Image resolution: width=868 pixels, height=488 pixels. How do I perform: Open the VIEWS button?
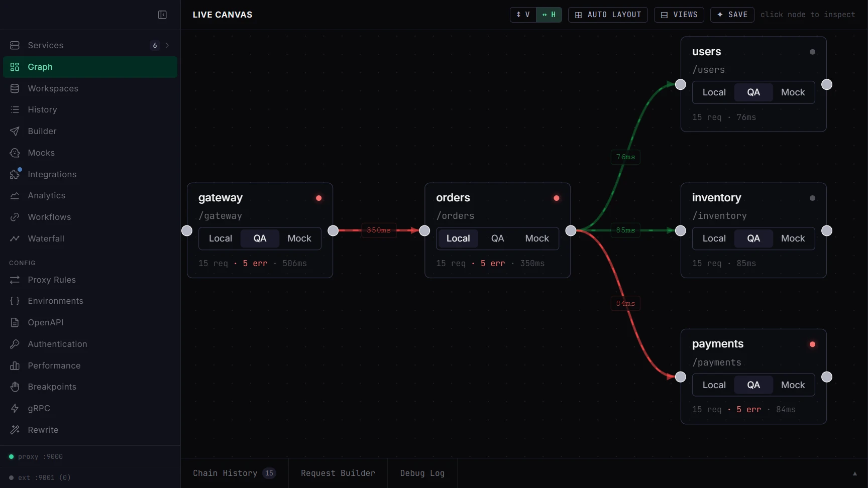[x=679, y=15]
